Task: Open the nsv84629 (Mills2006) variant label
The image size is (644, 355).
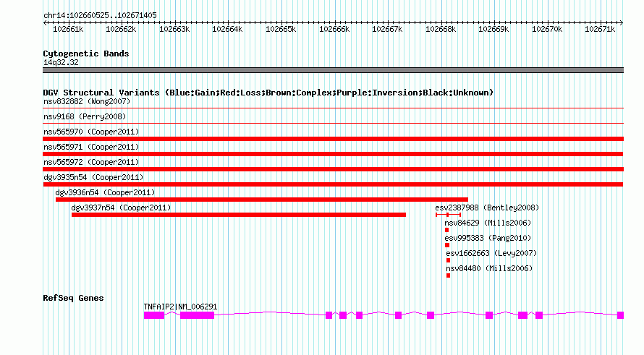Action: 488,223
